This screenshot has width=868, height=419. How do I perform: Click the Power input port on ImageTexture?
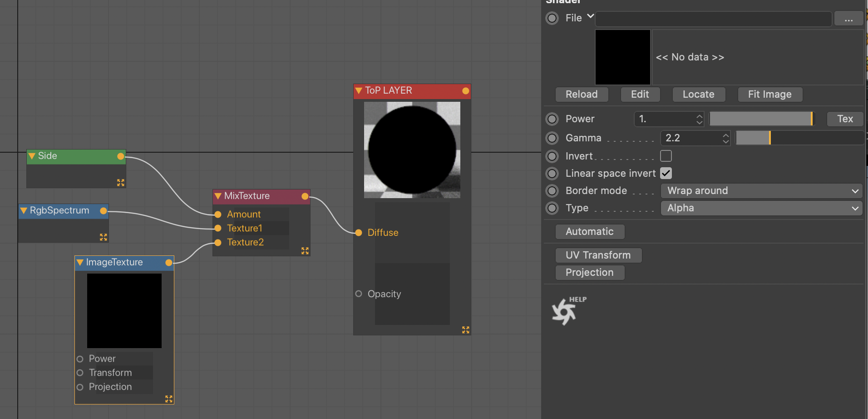click(x=80, y=359)
